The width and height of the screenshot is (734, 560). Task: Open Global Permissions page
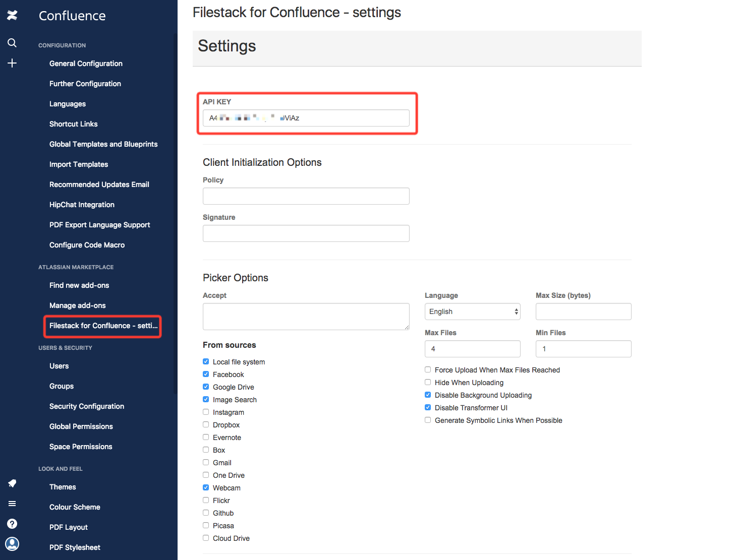click(81, 426)
